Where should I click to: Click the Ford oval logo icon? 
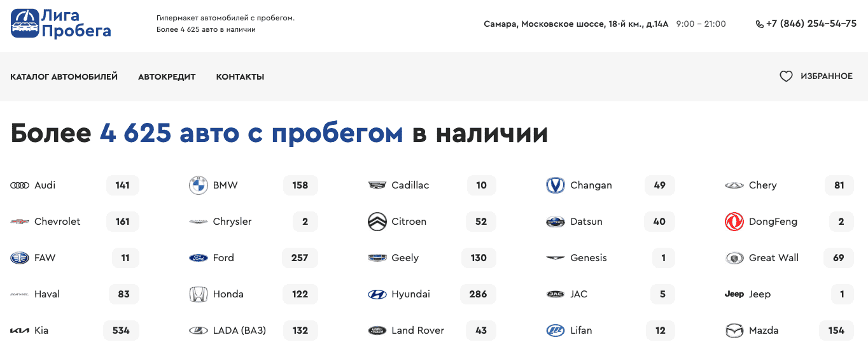(199, 258)
